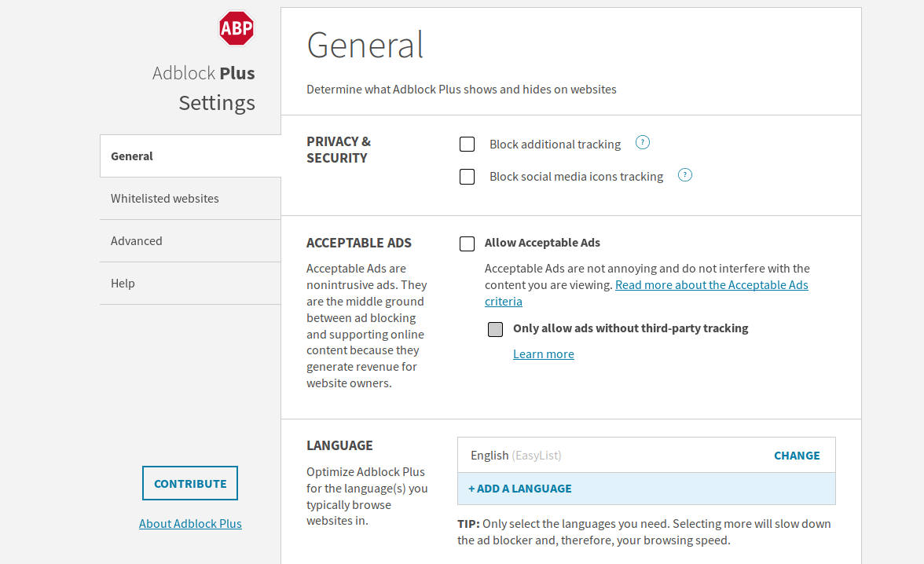Click the CONTRIBUTE button
The width and height of the screenshot is (924, 564).
190,483
